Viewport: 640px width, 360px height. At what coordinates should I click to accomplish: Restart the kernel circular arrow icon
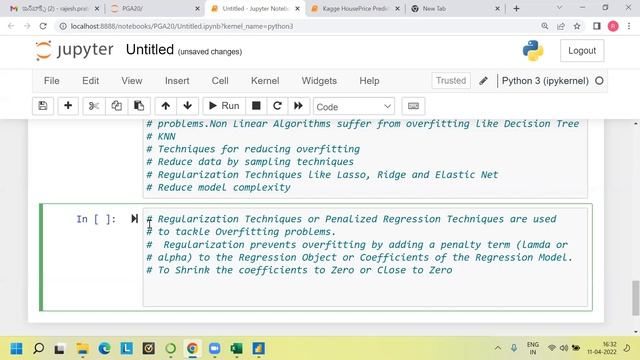click(277, 106)
